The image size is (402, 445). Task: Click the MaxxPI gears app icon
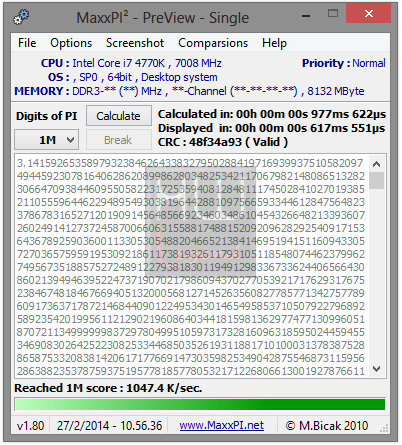[x=21, y=17]
